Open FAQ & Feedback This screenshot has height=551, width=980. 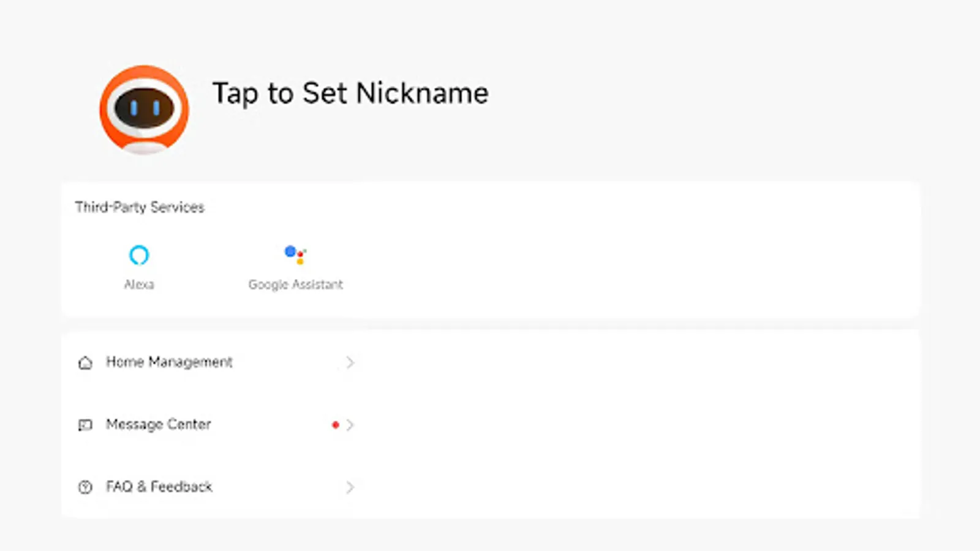[159, 487]
